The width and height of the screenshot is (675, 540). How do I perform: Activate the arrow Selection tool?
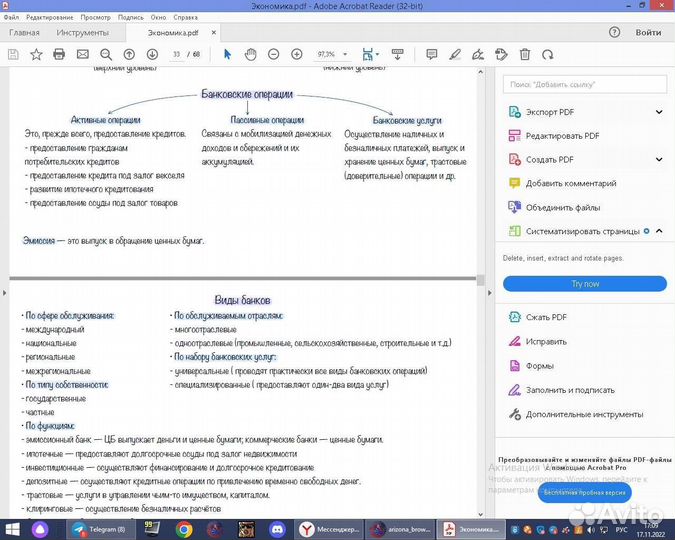click(227, 54)
